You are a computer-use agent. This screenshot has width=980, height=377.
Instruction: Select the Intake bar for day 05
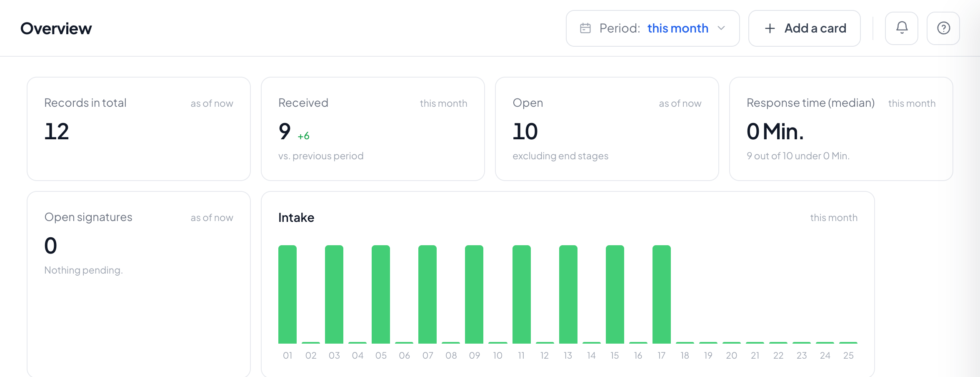pos(381,294)
